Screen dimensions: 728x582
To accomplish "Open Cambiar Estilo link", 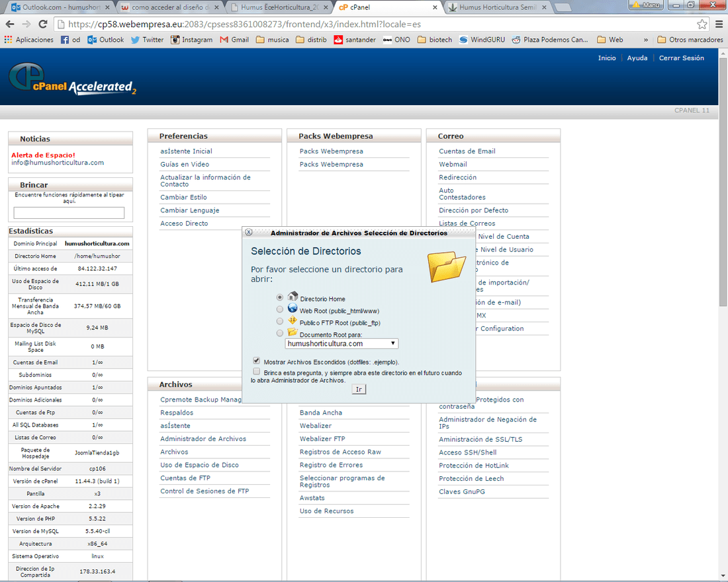I will click(183, 197).
